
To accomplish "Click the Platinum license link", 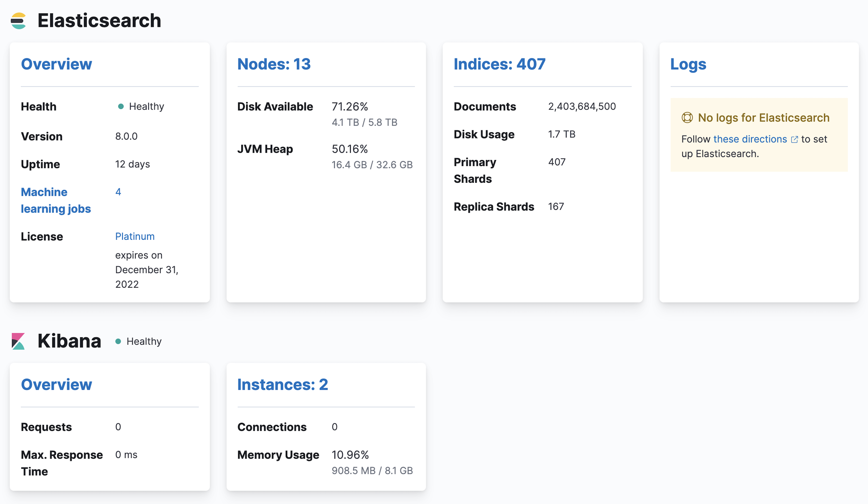I will pyautogui.click(x=135, y=236).
